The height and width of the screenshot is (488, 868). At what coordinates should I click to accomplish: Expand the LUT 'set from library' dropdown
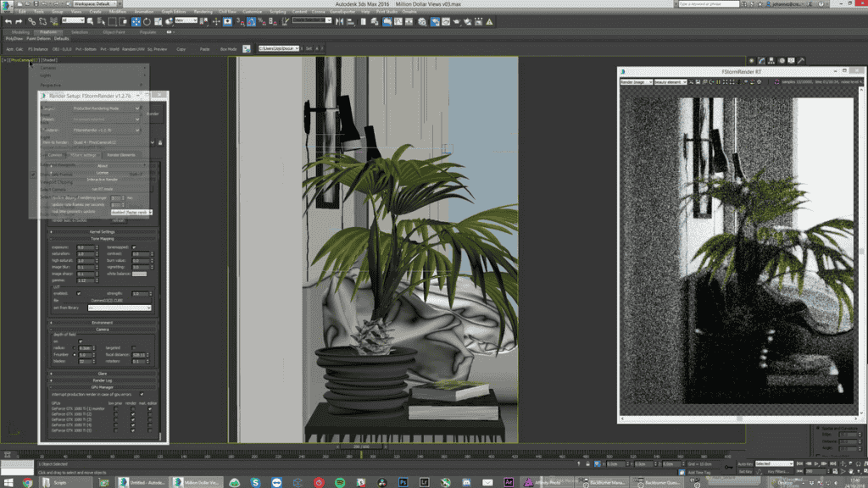pyautogui.click(x=119, y=308)
